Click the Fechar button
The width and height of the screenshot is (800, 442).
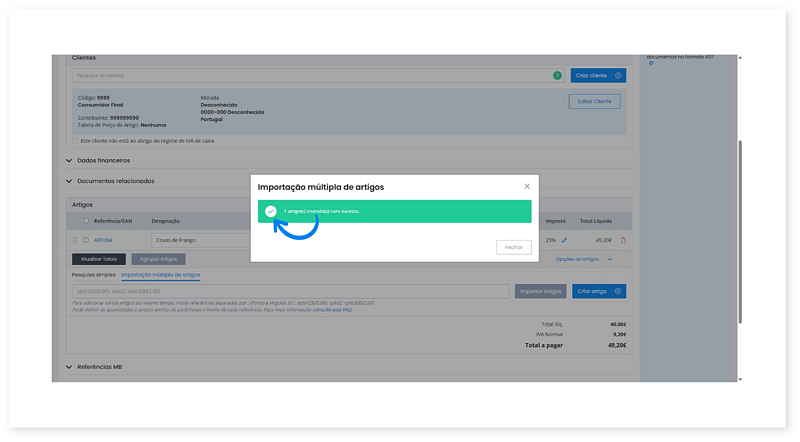pyautogui.click(x=513, y=247)
